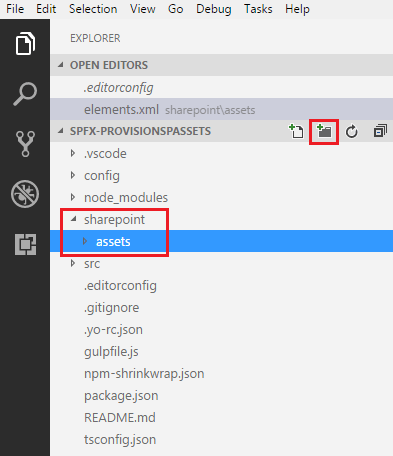Open the Extensions view
Screen dimensions: 393x456
[25, 244]
